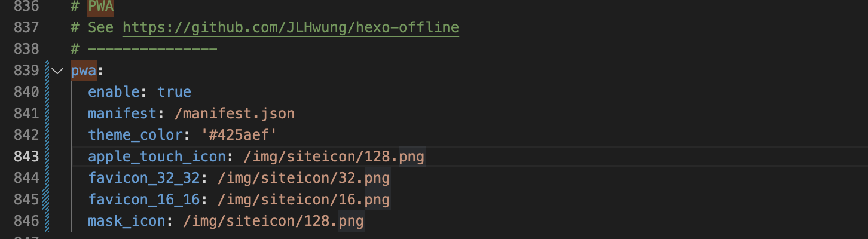Open the hexo-offline GitHub link

[x=291, y=27]
